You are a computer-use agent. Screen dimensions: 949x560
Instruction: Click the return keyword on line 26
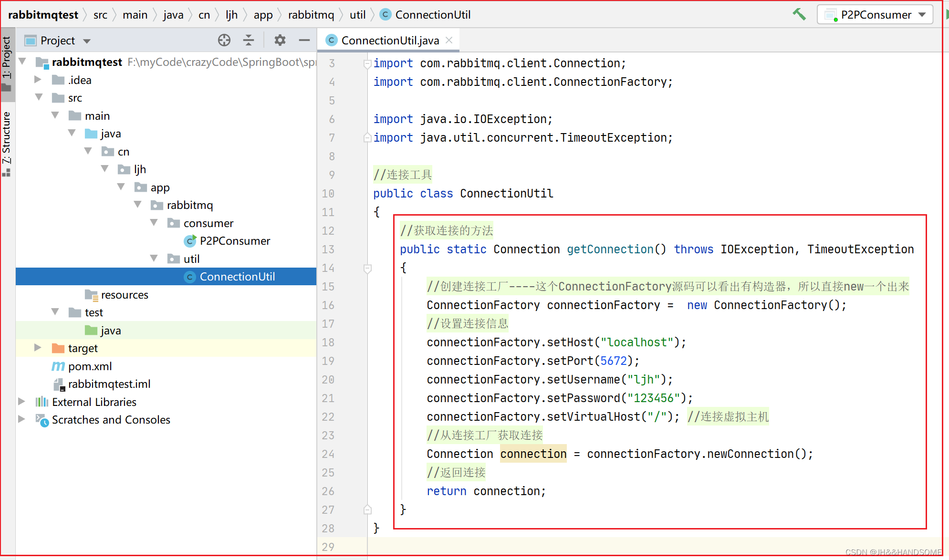coord(447,491)
